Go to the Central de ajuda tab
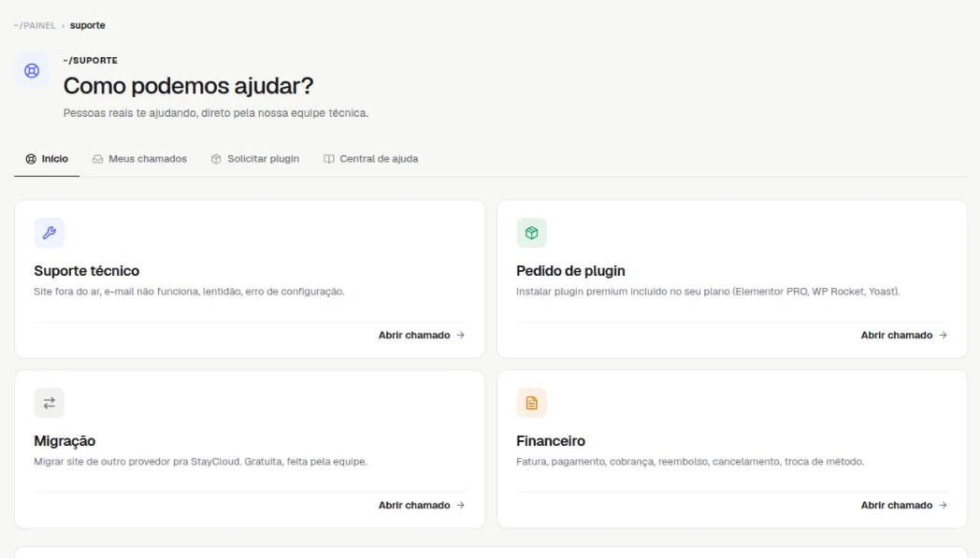This screenshot has width=980, height=558. tap(370, 159)
